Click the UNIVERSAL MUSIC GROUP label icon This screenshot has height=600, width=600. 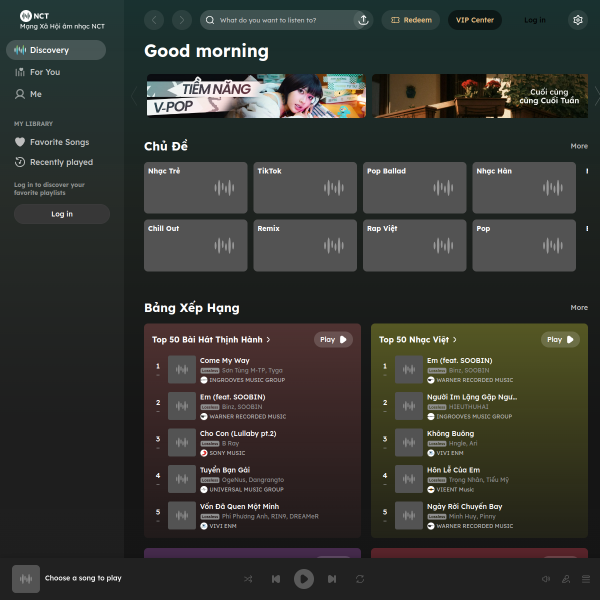coord(204,489)
